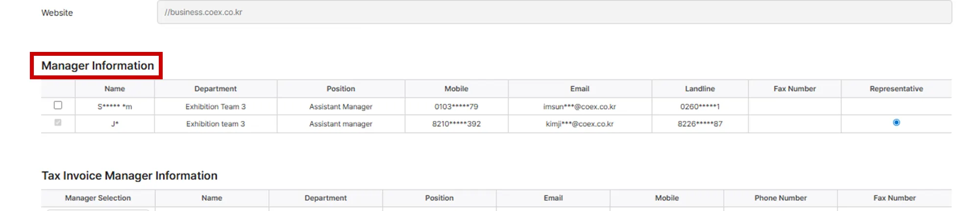Click the Manager Selection column header
980x211 pixels.
point(98,198)
